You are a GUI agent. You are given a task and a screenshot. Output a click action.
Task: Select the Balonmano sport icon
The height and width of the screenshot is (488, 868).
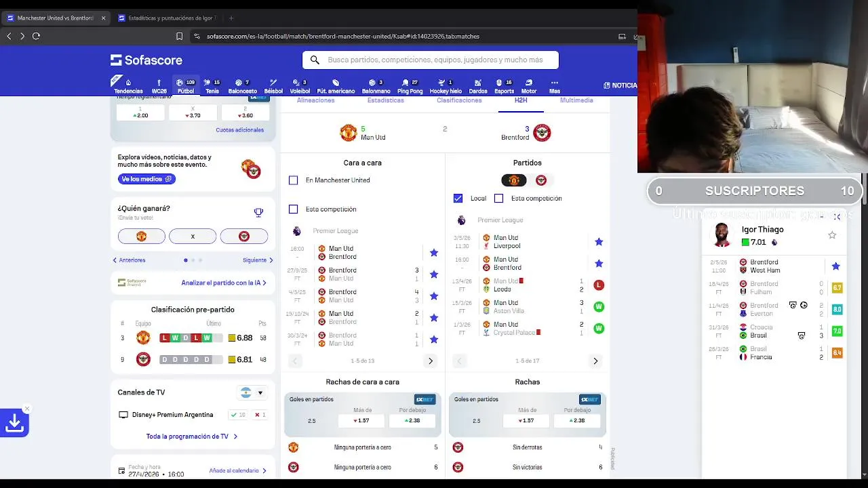[x=376, y=87]
